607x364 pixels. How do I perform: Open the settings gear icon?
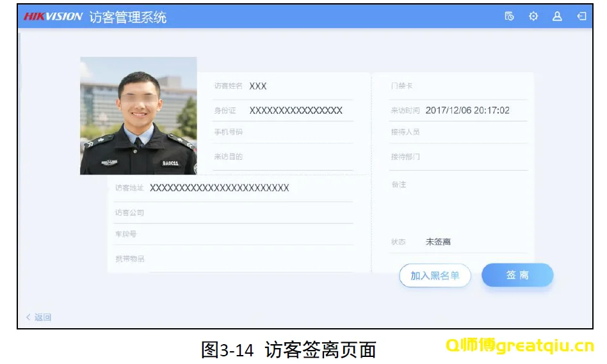click(x=533, y=17)
